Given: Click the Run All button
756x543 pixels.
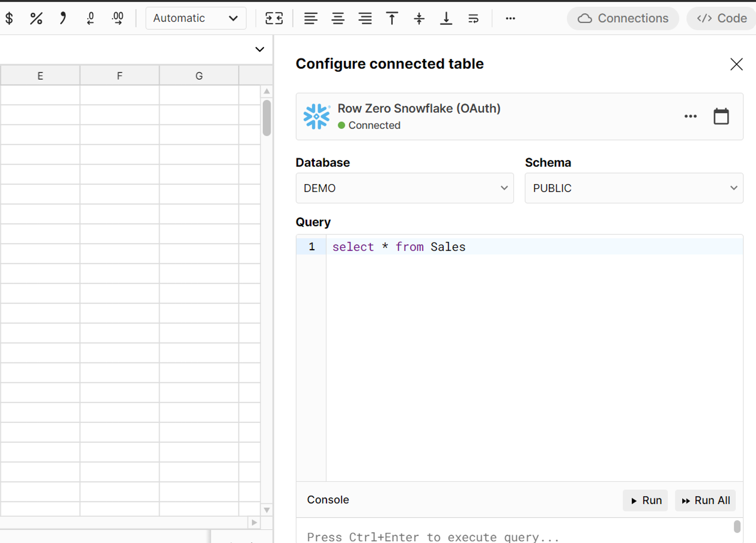Looking at the screenshot, I should click(705, 500).
